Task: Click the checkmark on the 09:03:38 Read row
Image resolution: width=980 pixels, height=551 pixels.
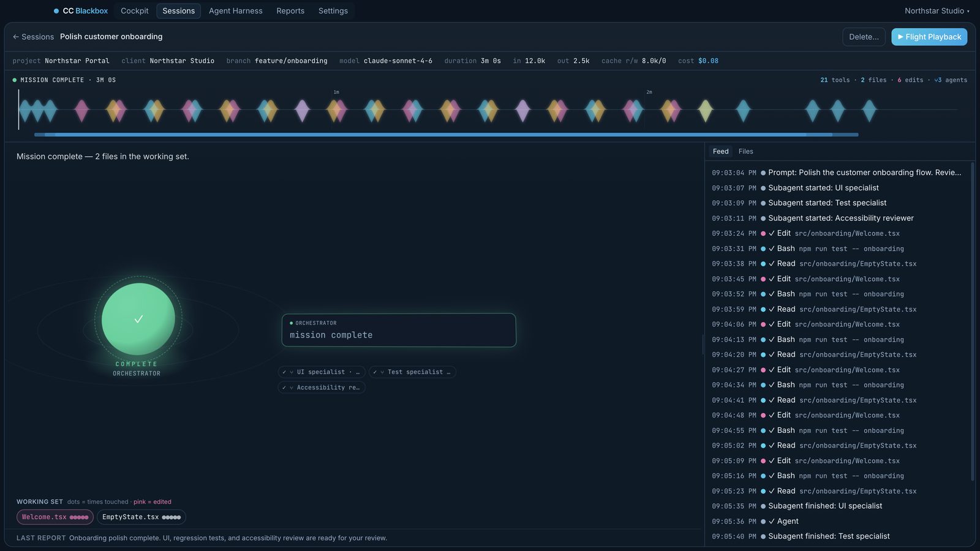Action: pos(772,264)
